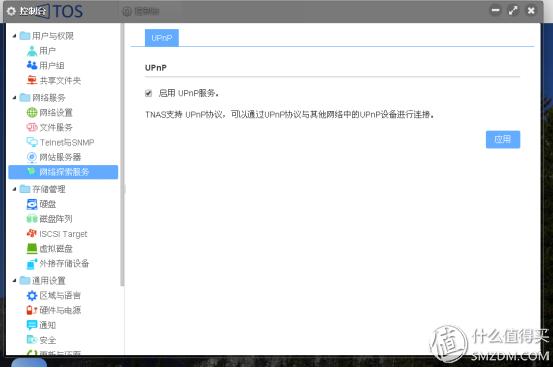Click the 启用 UPnP服务 label text

point(189,93)
